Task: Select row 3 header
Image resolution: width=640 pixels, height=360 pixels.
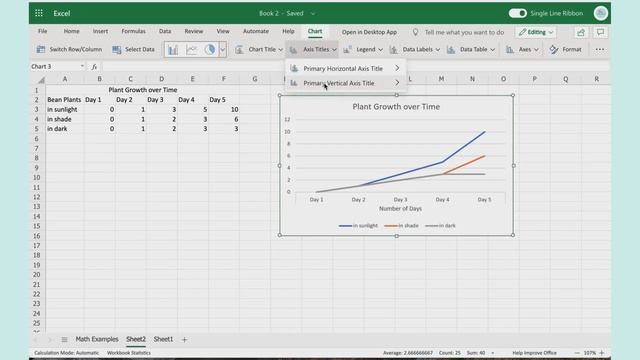Action: point(37,109)
